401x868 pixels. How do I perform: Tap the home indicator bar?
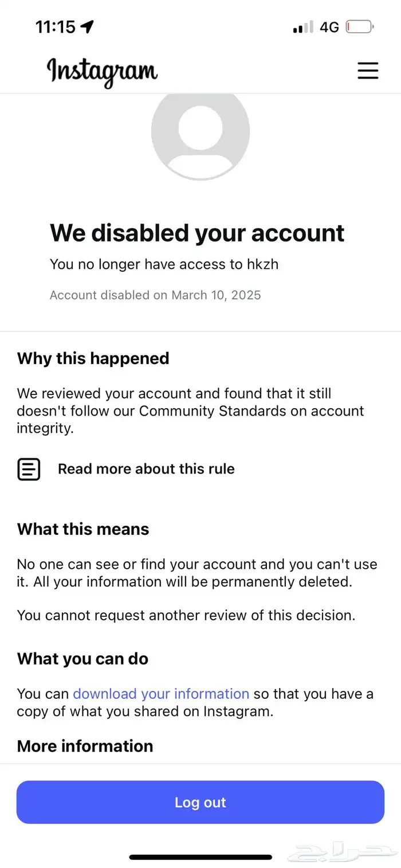200,857
